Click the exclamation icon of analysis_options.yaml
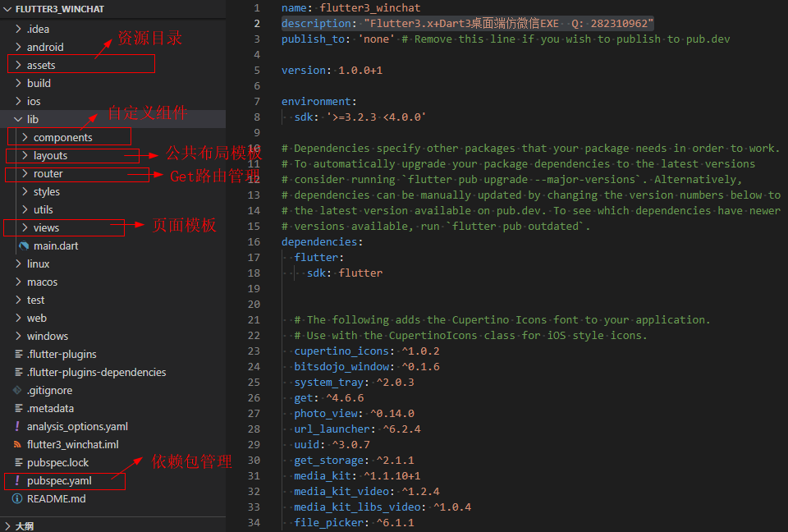Viewport: 788px width, 532px height. pos(17,426)
